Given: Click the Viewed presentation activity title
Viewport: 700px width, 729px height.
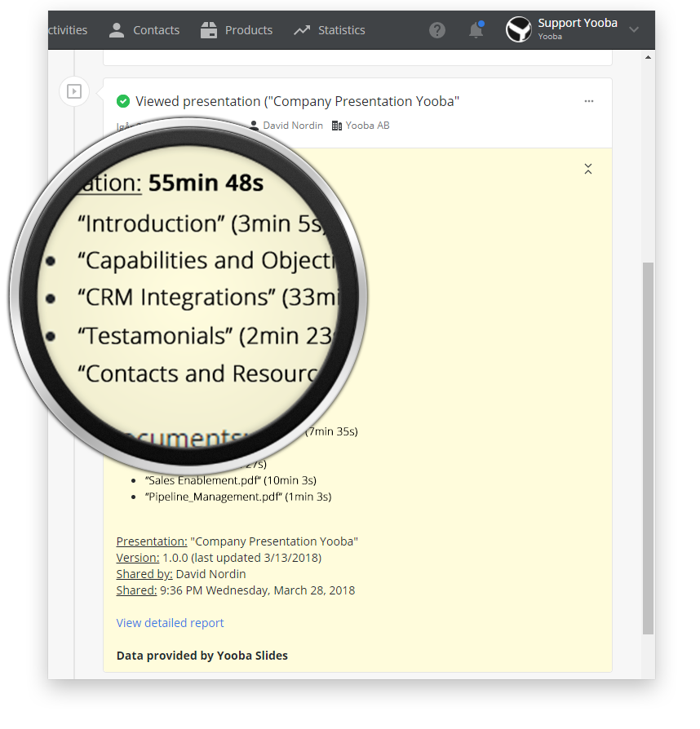Looking at the screenshot, I should click(x=298, y=101).
